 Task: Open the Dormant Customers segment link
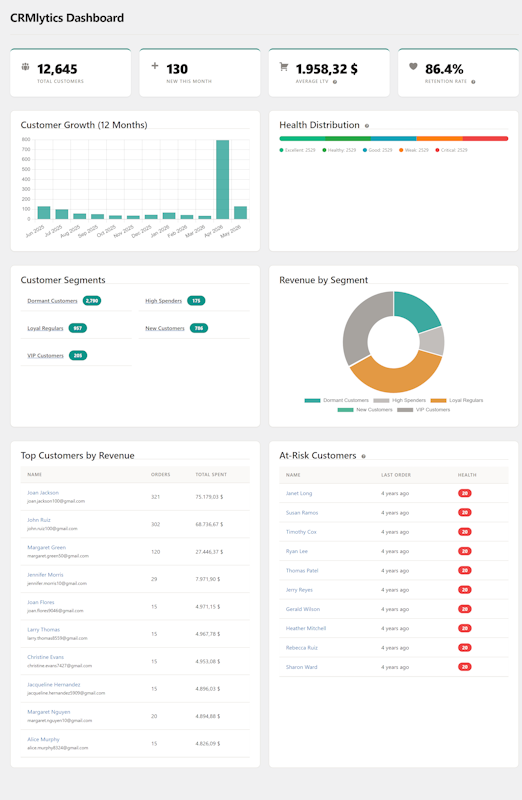[52, 301]
